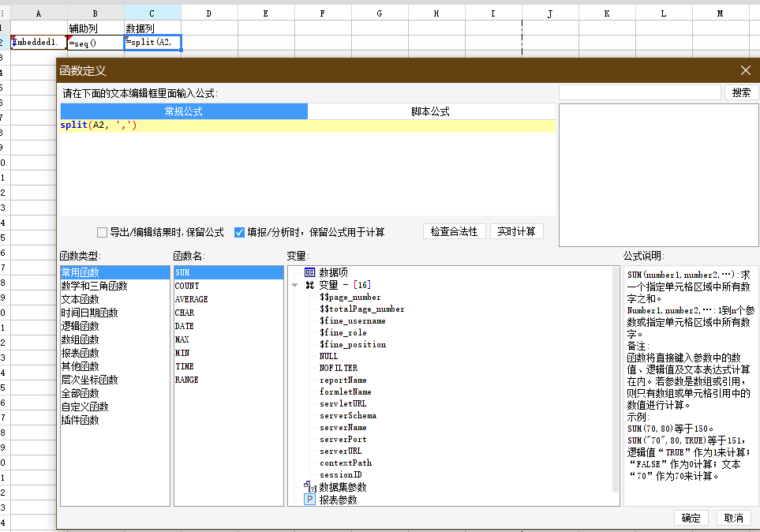Select the serverPort variable
This screenshot has width=760, height=532.
(343, 439)
